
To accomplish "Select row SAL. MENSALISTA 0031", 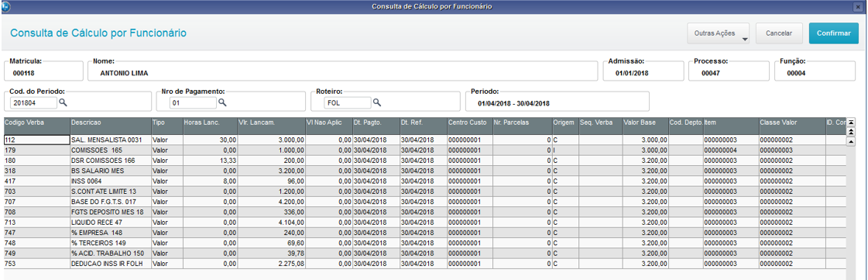I will tap(424, 140).
